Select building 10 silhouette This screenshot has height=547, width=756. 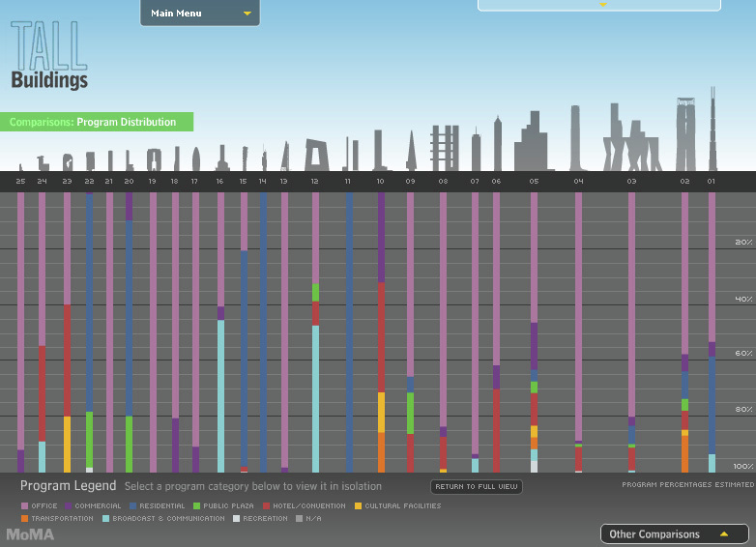379,151
